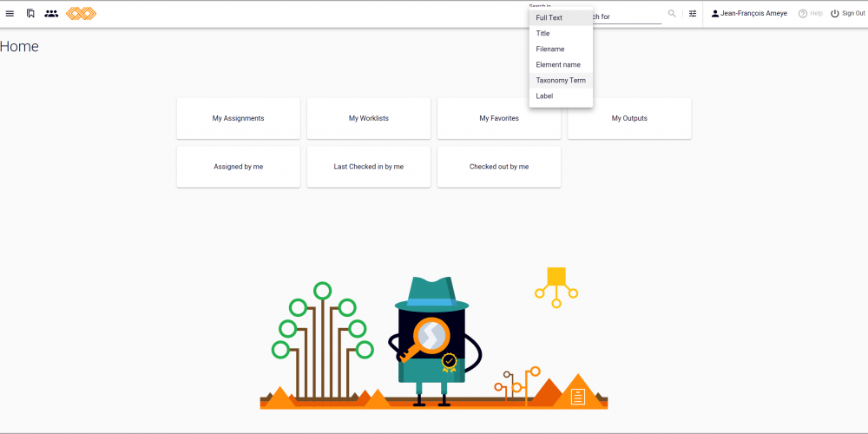
Task: Click the Sign Out text link
Action: 853,14
